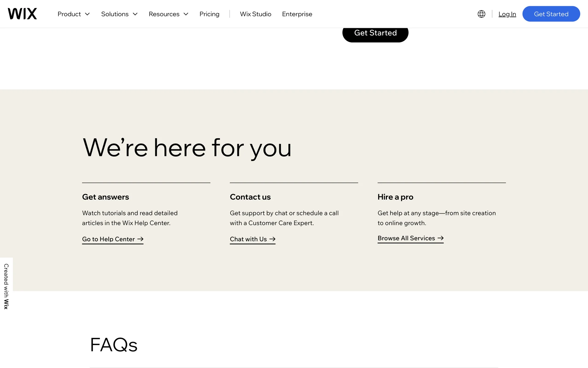This screenshot has width=588, height=368.
Task: Click the Wix logo in header
Action: tap(22, 14)
